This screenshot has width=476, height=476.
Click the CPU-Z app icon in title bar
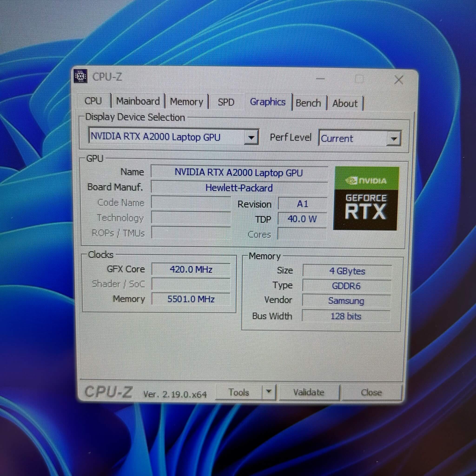pos(81,76)
